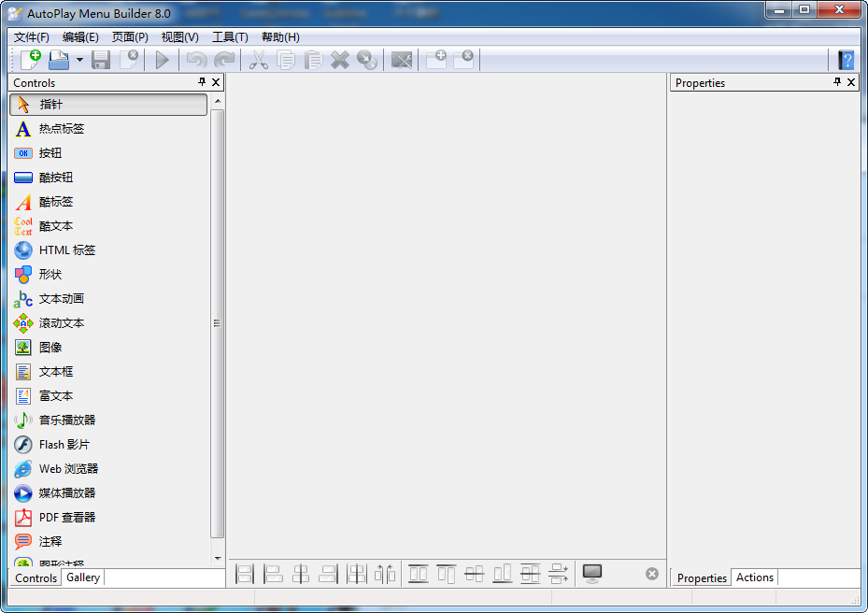
Task: Select the 媒体播放器 control
Action: click(108, 492)
